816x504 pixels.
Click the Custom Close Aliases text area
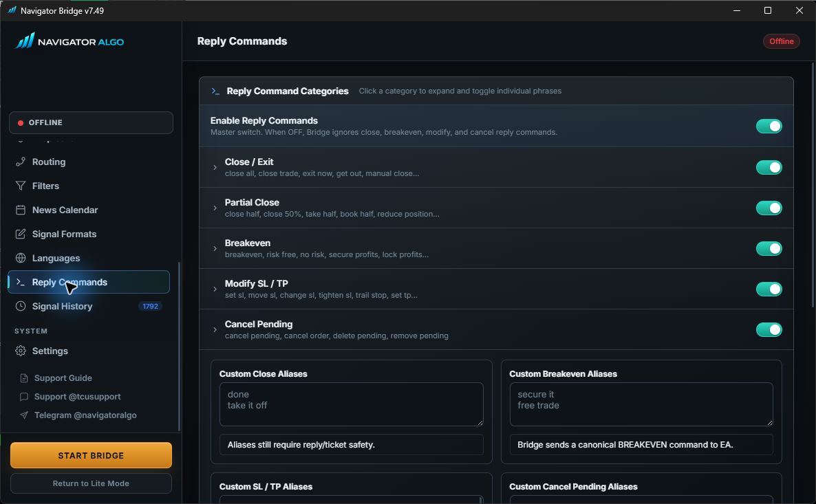click(352, 404)
